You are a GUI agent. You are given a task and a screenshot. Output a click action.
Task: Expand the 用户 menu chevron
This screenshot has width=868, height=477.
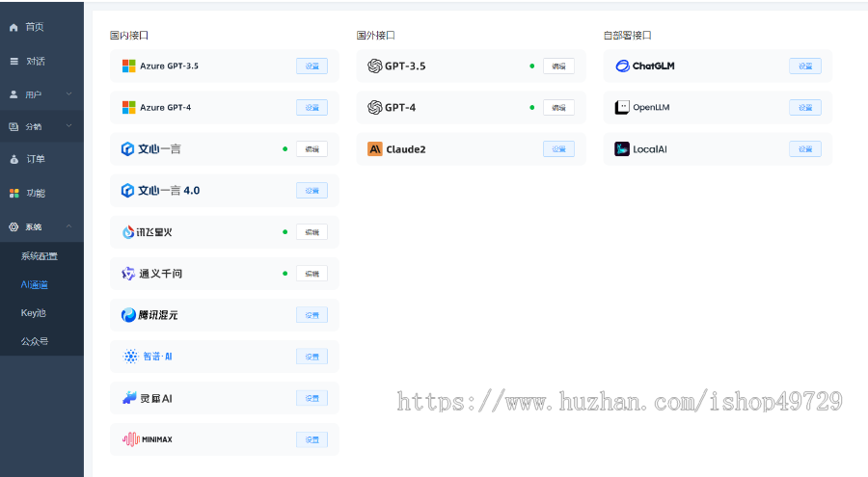[x=69, y=94]
